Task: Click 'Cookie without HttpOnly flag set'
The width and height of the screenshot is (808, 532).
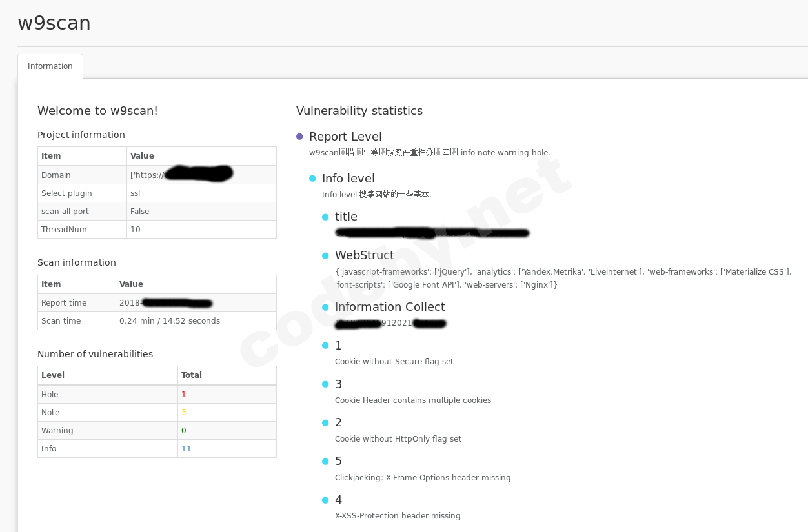Action: [x=398, y=439]
